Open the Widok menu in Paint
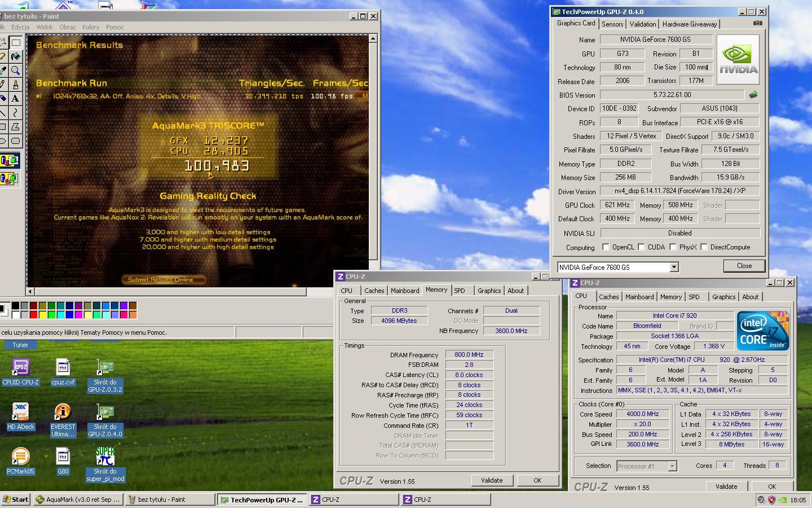 (45, 27)
